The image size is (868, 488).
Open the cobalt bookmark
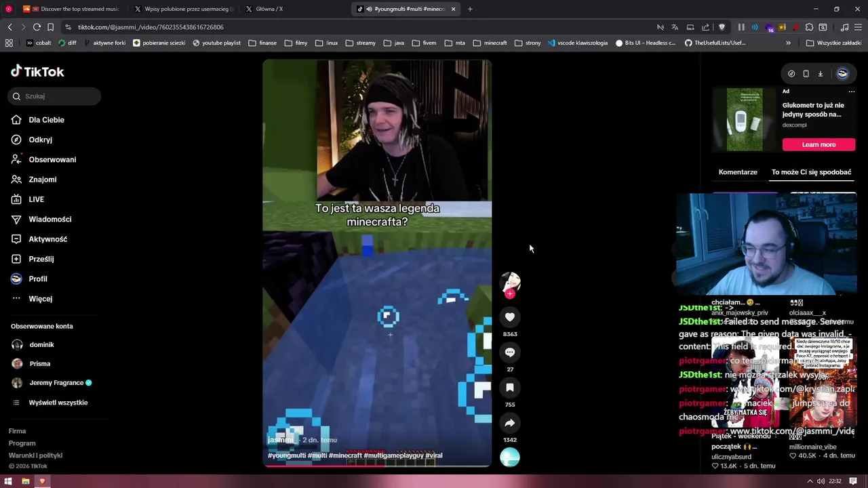[38, 43]
